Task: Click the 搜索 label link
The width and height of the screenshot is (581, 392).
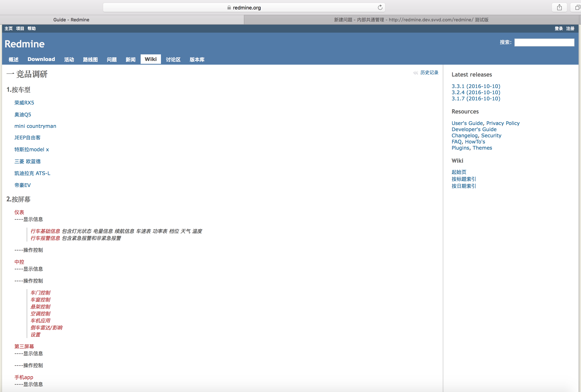Action: tap(505, 42)
